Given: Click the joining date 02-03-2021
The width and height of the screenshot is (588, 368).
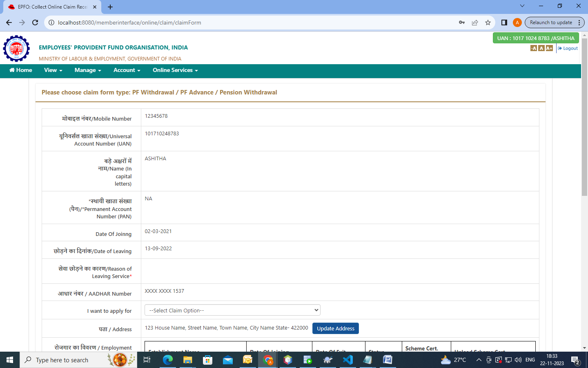Looking at the screenshot, I should coord(158,231).
